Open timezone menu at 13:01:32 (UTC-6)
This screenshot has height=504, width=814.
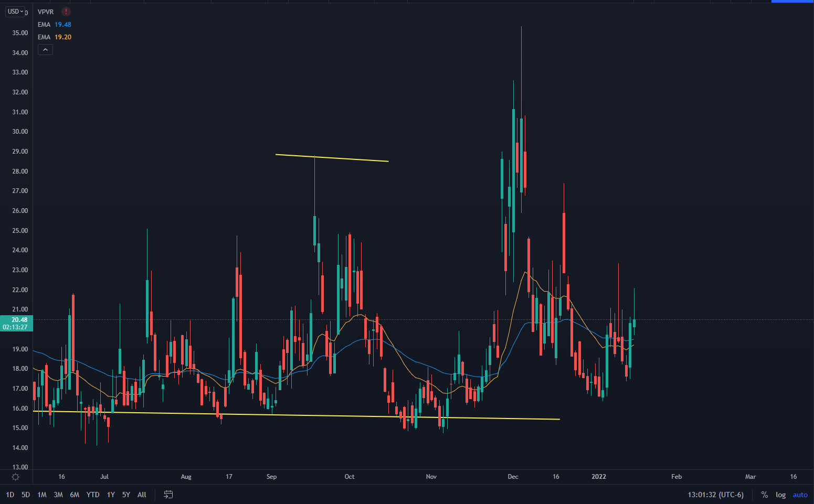(716, 495)
